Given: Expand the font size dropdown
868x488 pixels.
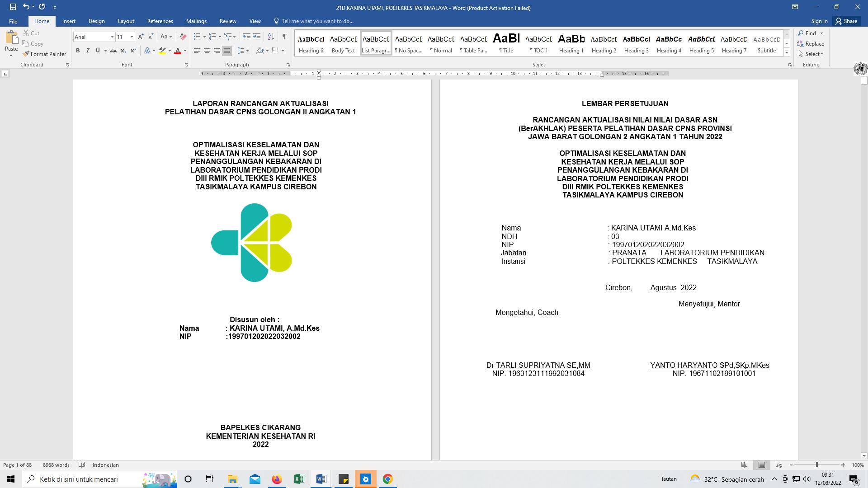Looking at the screenshot, I should click(x=132, y=37).
